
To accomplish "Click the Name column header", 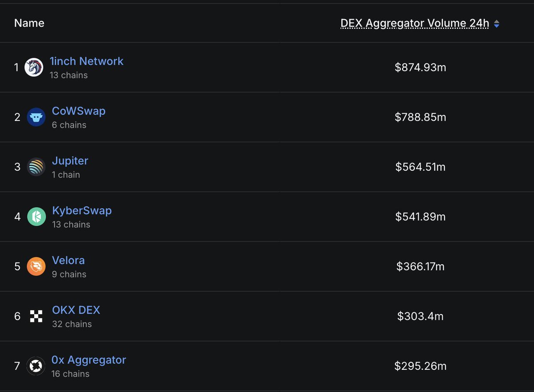I will pos(29,23).
